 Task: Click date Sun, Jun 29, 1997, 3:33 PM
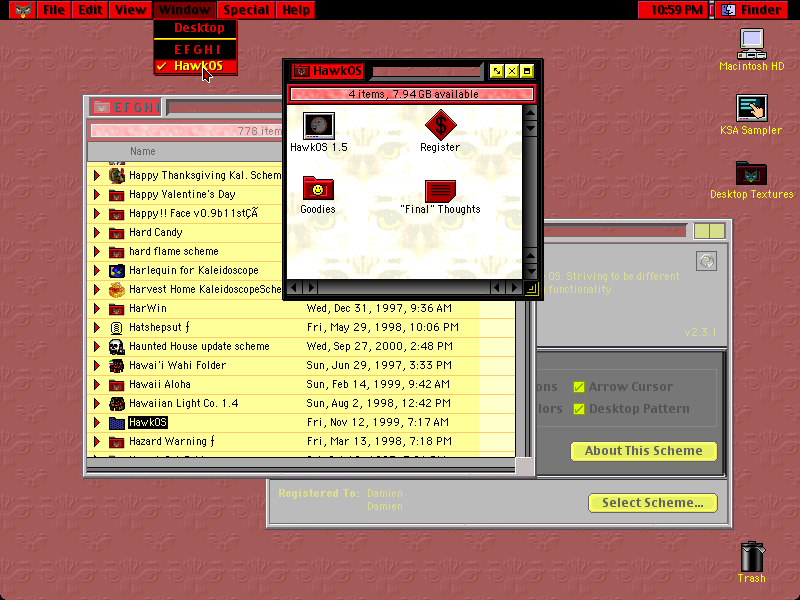point(379,365)
